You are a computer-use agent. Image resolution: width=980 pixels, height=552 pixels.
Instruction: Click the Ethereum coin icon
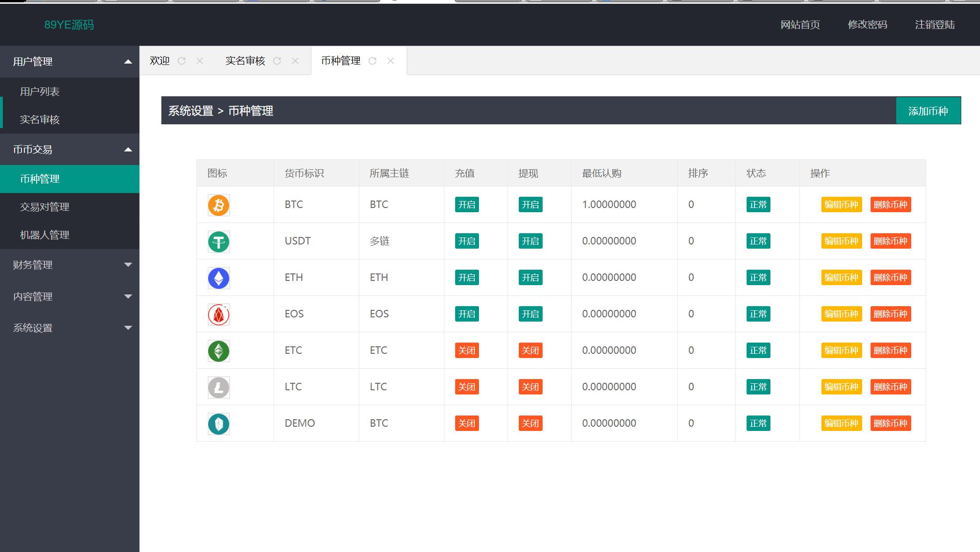218,278
